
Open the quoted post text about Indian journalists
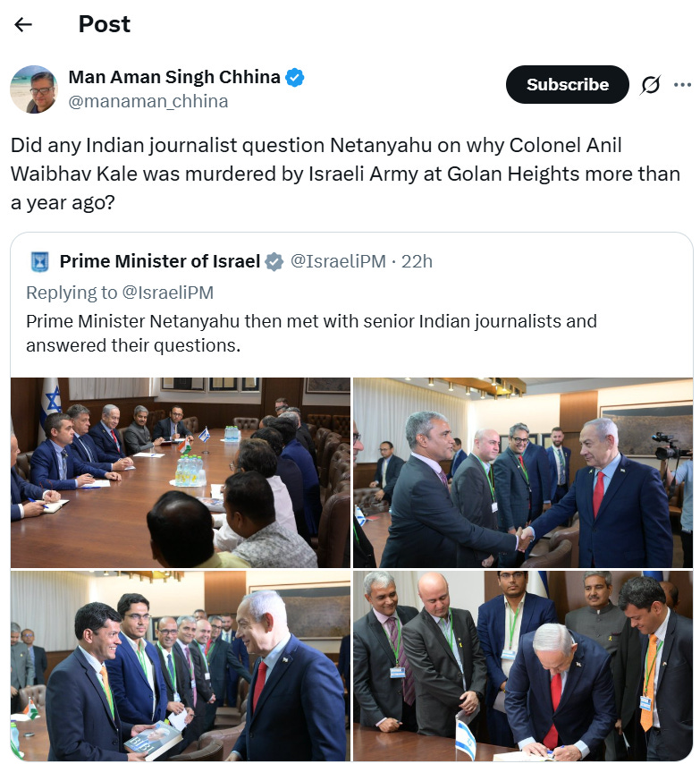pos(311,334)
